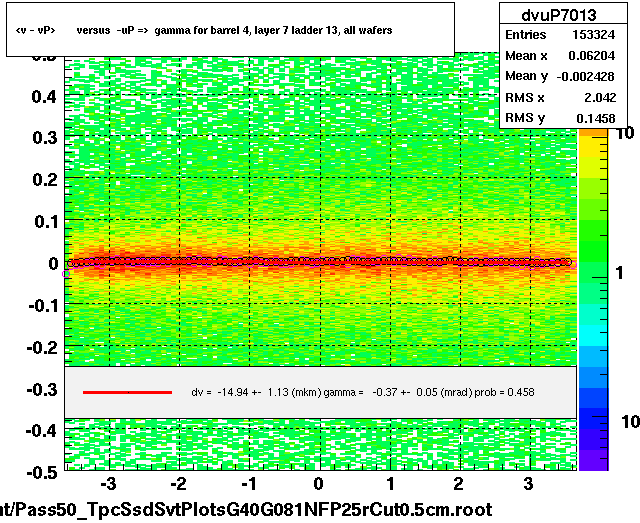Click the cyan segment of the color palette
The height and width of the screenshot is (523, 640).
(593, 335)
